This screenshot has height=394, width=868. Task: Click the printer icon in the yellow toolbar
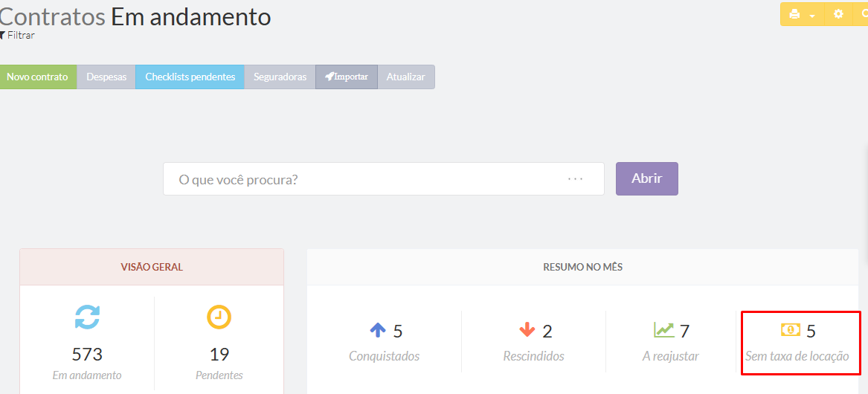click(794, 14)
